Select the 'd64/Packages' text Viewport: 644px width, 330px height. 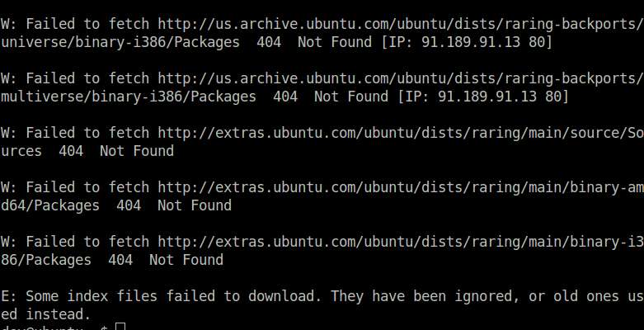tap(50, 206)
